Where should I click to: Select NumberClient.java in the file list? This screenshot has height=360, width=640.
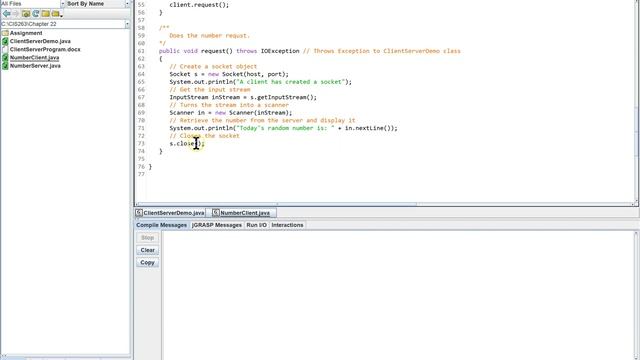coord(35,58)
